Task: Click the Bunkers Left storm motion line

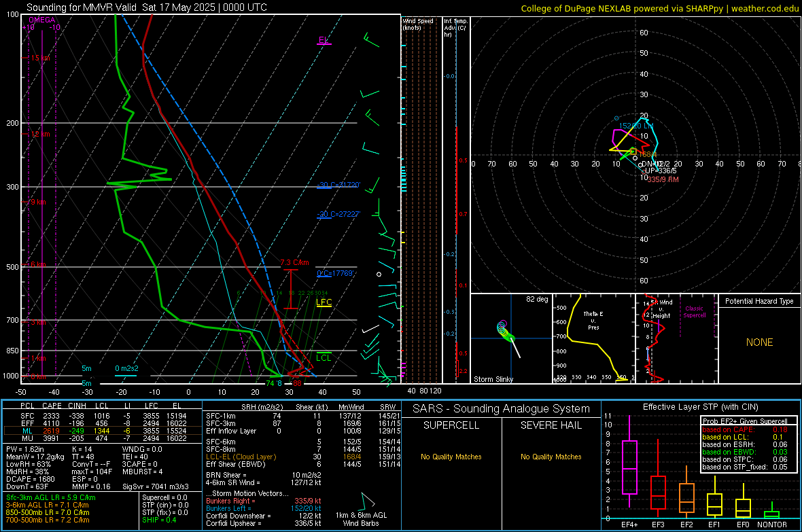Action: (x=264, y=508)
